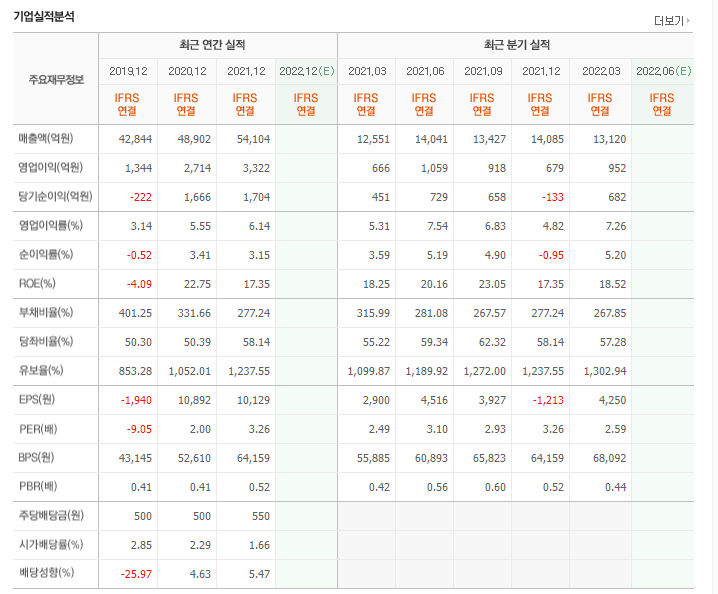Viewport: 718px width, 594px height.
Task: Select the 매출액(억원) row label
Action: point(46,138)
